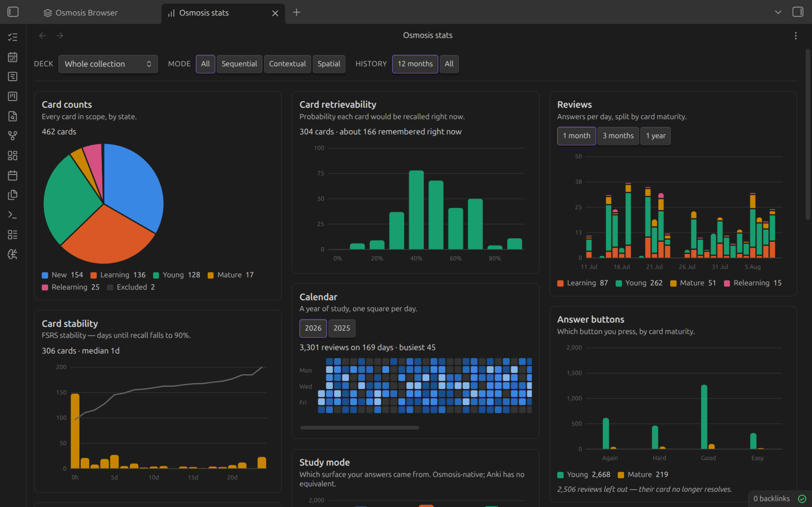Select 3 months range in Reviews
812x507 pixels.
618,136
